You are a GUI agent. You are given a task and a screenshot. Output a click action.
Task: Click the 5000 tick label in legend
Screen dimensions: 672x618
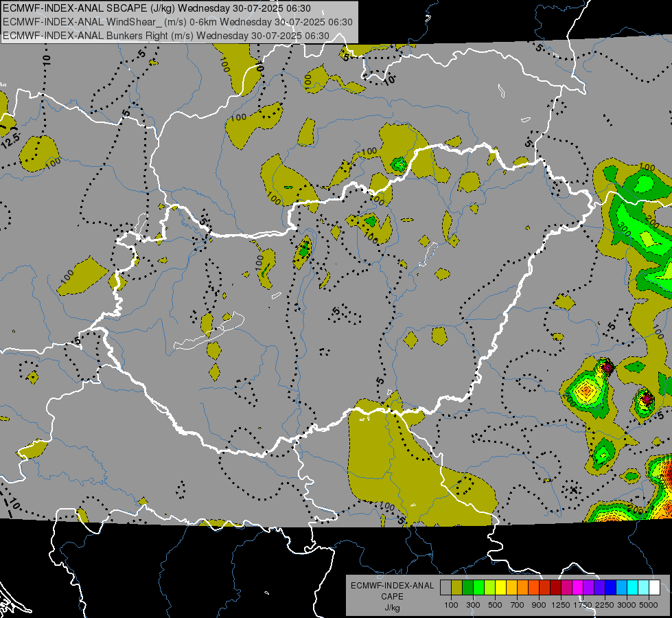649,605
